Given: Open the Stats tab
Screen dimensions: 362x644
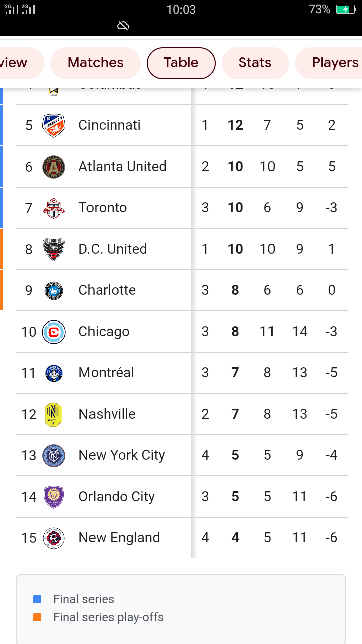Looking at the screenshot, I should click(x=255, y=63).
